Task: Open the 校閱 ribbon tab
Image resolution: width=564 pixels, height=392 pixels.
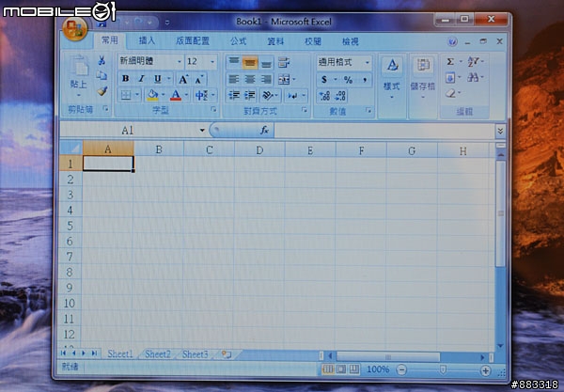Action: click(x=313, y=41)
